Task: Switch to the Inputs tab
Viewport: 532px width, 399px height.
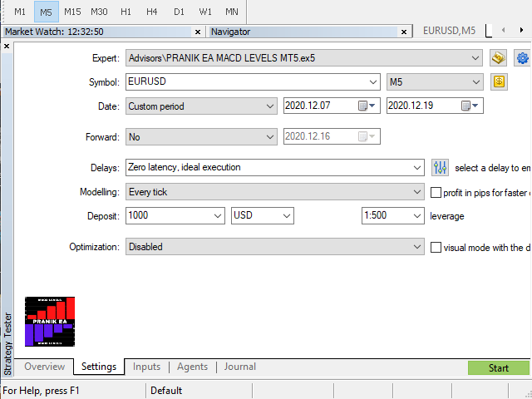Action: [146, 367]
